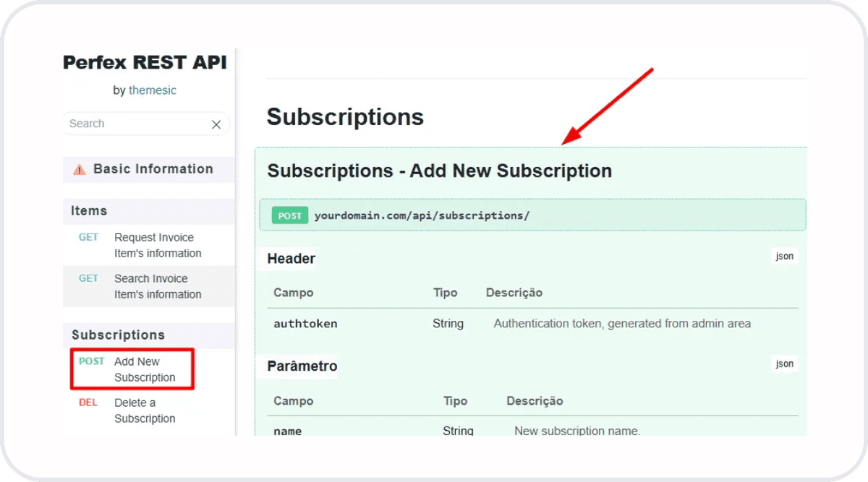Viewport: 868px width, 482px height.
Task: Open Basic Information section
Action: pyautogui.click(x=148, y=169)
